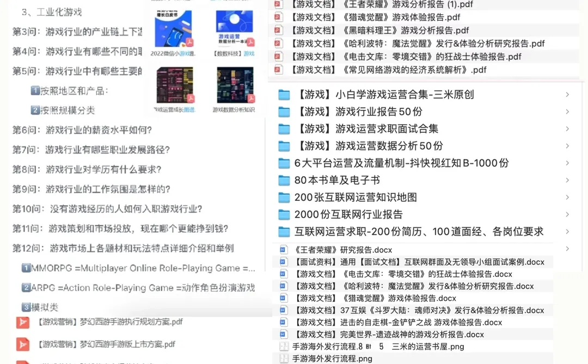588x364 pixels.
Task: Select outline item 第11问 游戏策划和市场投放
Action: [120, 229]
